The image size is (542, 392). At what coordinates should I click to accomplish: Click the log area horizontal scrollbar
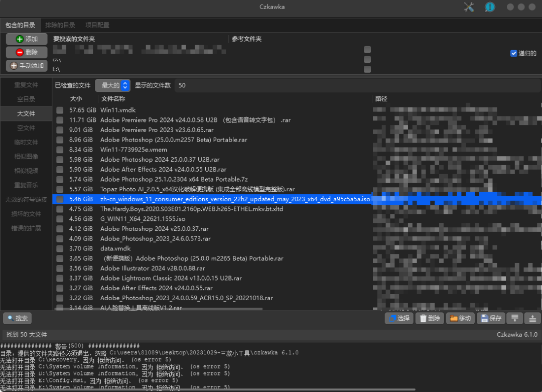tap(207, 390)
